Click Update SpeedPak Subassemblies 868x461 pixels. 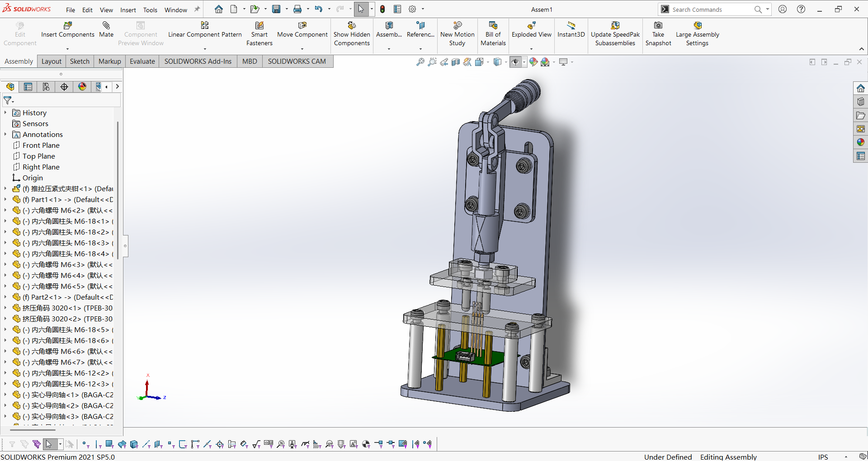pos(615,34)
